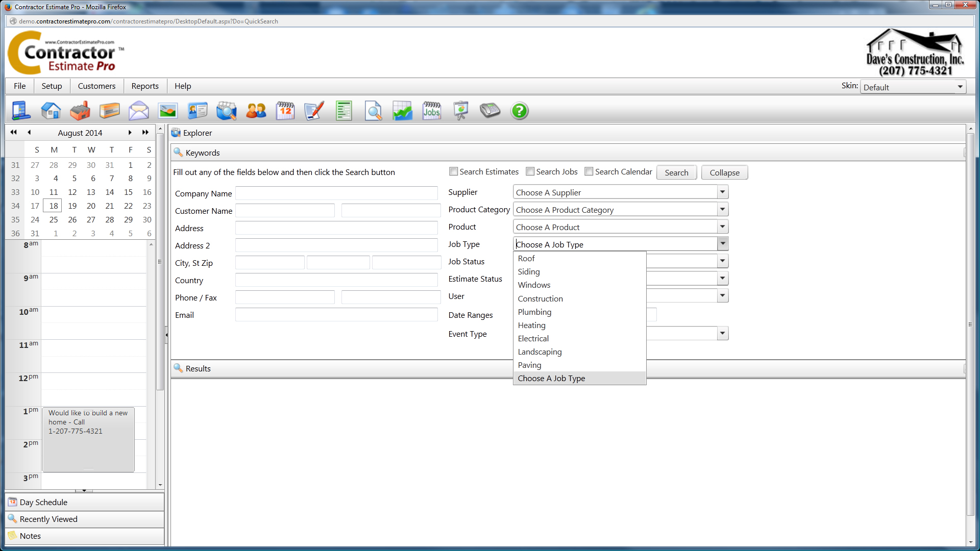This screenshot has width=980, height=551.
Task: Check the Search Calendar option
Action: (x=589, y=171)
